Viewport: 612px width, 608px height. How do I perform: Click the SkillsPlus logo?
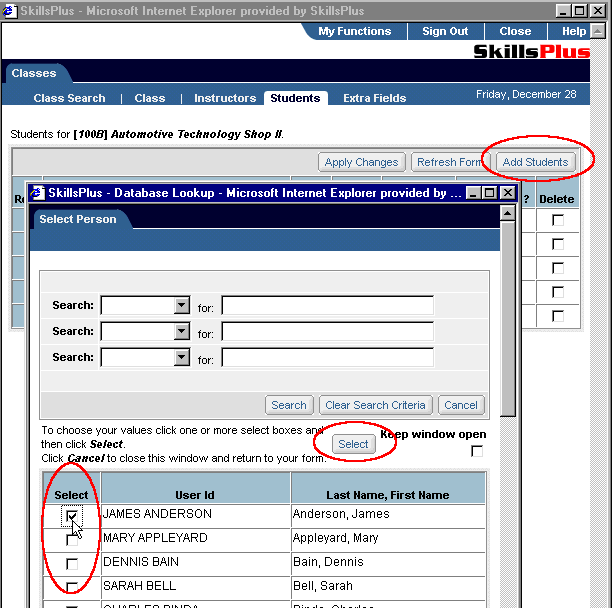coord(531,52)
